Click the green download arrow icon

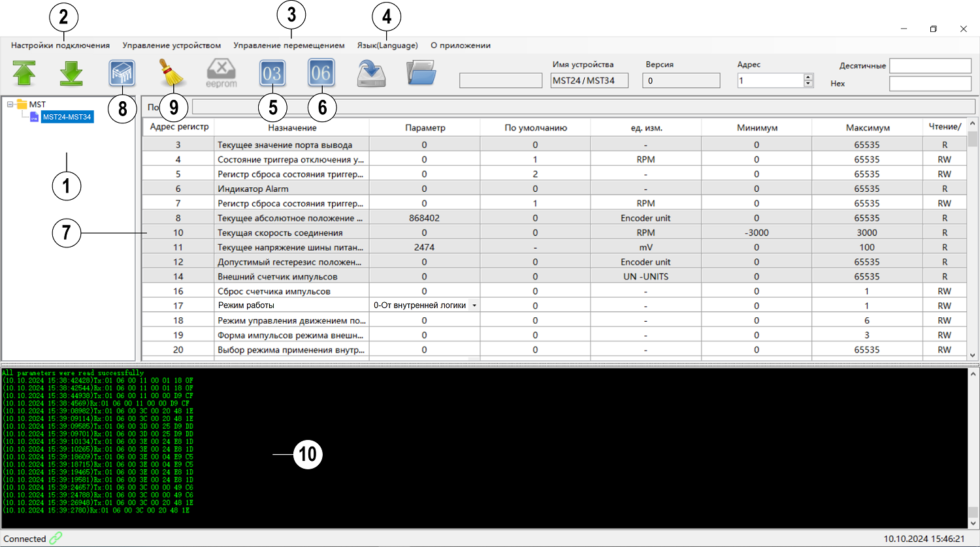click(71, 73)
